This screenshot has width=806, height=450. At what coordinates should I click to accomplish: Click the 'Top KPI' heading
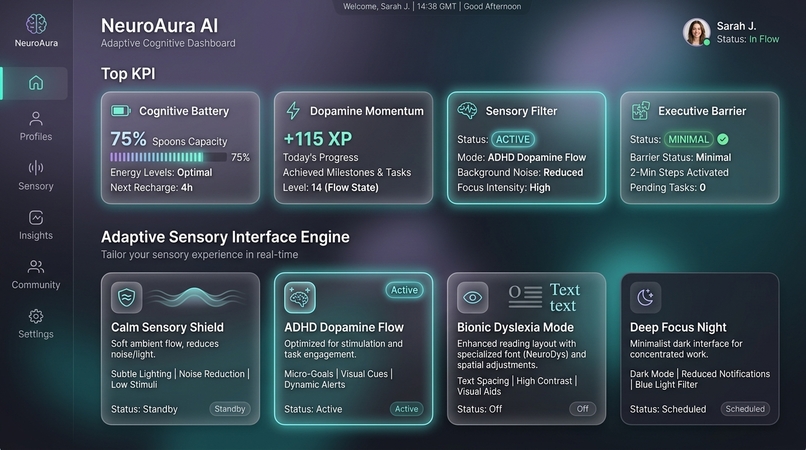pyautogui.click(x=128, y=74)
